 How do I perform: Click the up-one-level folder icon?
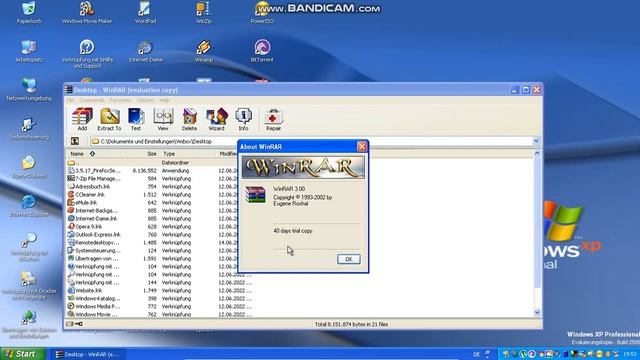(75, 141)
